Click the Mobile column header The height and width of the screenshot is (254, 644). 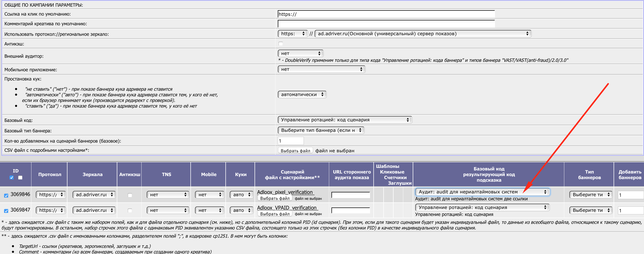tap(209, 175)
